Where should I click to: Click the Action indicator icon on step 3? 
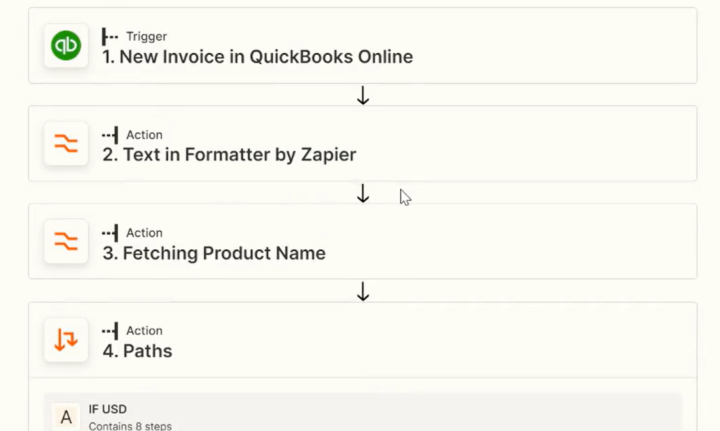coord(110,232)
